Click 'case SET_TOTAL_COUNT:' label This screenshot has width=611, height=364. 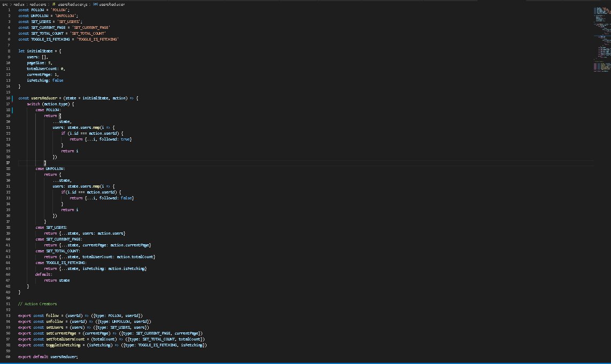(58, 251)
